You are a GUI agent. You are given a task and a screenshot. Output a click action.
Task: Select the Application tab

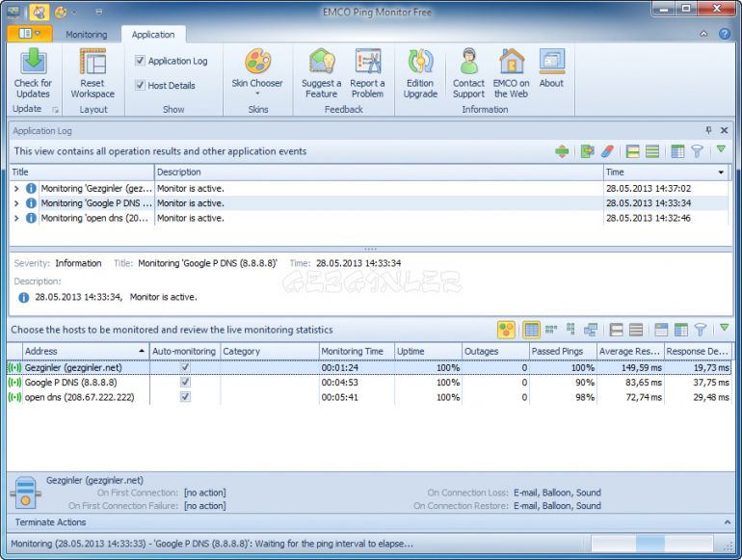pos(153,35)
